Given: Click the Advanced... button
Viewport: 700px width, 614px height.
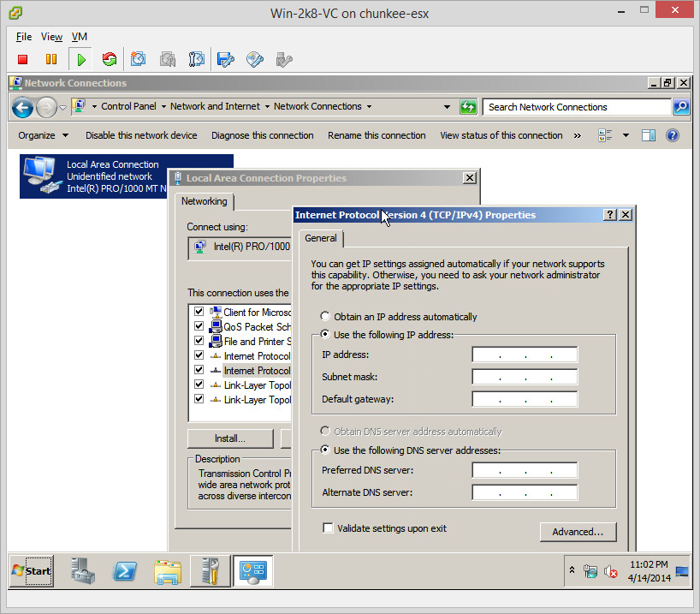Looking at the screenshot, I should [578, 532].
